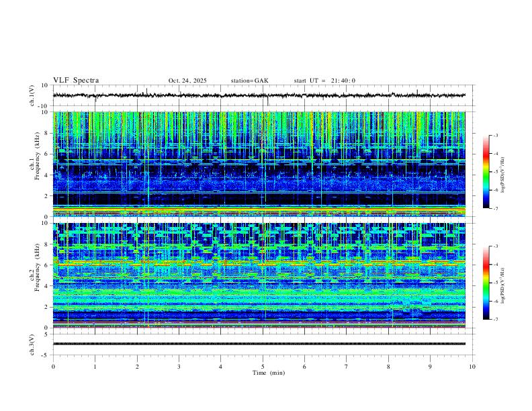532x411 pixels.
Task: Click the "station=GAK" label
Action: (249, 81)
